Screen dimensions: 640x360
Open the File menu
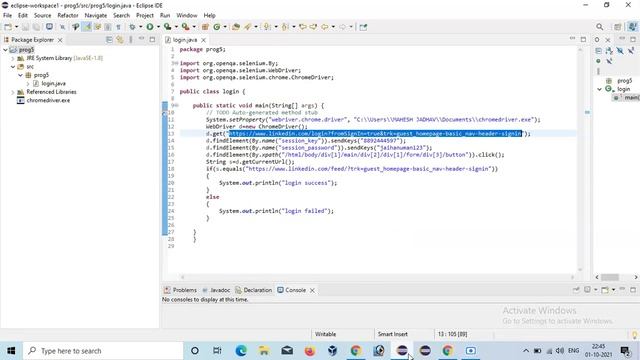pos(7,15)
